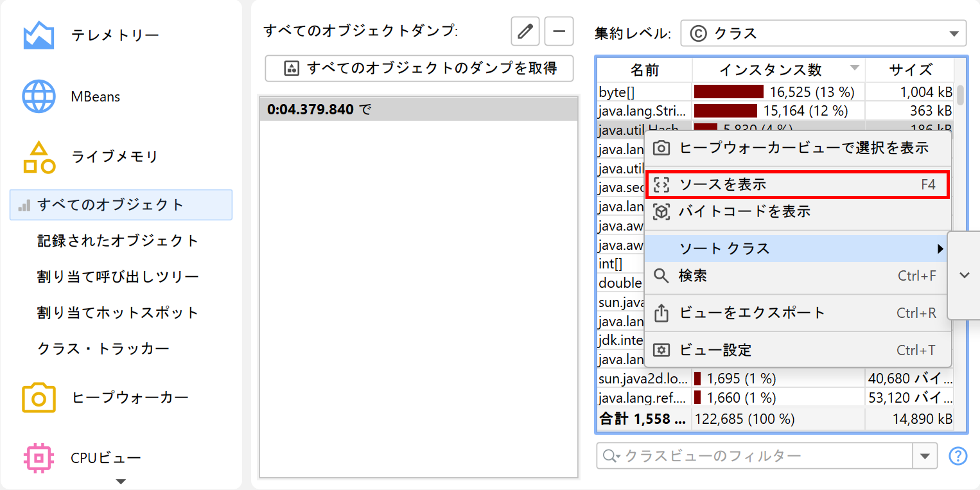980x490 pixels.
Task: Choose ビュー設定 from context menu
Action: coord(798,350)
